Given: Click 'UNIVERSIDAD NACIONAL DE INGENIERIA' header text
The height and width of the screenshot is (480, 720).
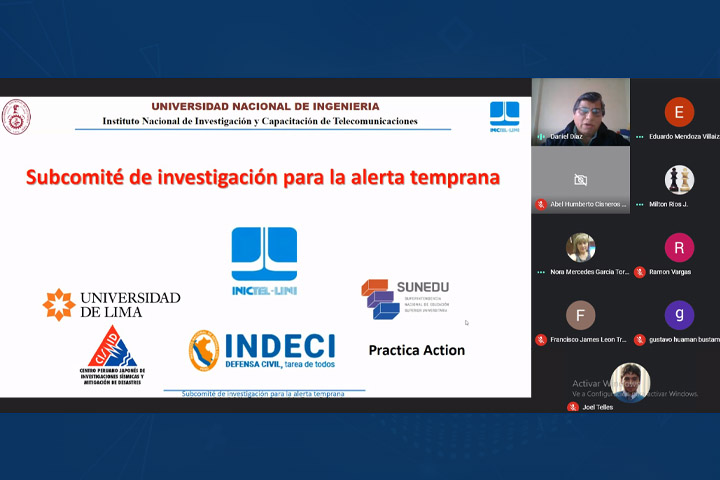Looking at the screenshot, I should pyautogui.click(x=265, y=106).
